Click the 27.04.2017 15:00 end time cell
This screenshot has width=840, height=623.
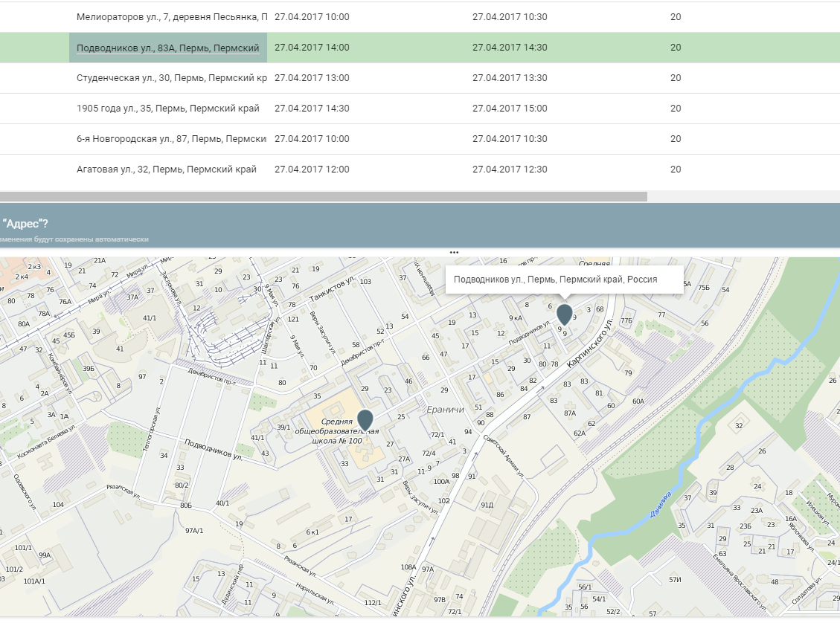pos(510,109)
